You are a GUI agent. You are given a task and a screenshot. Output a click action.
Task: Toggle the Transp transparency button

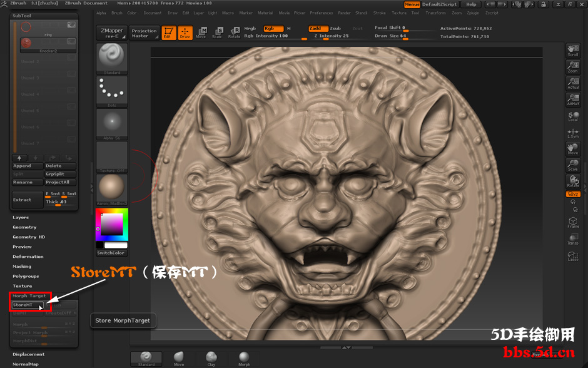tap(573, 239)
